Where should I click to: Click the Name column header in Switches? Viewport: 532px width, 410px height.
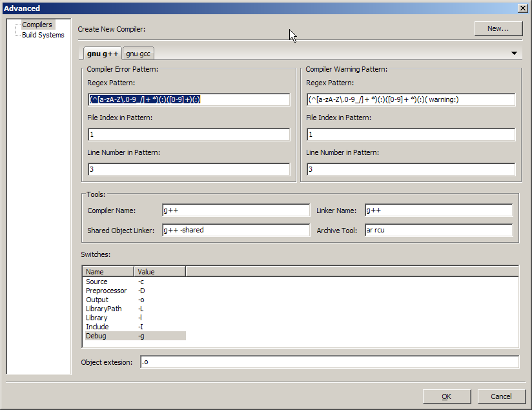[x=108, y=272]
